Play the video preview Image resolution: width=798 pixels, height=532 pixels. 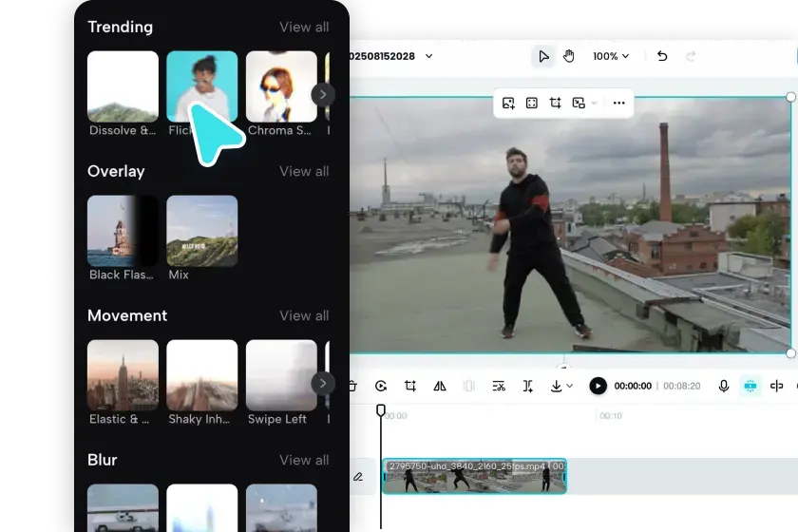tap(598, 386)
